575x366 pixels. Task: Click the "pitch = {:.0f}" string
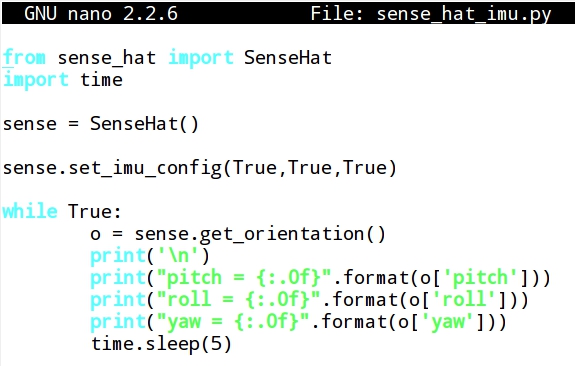pyautogui.click(x=244, y=278)
